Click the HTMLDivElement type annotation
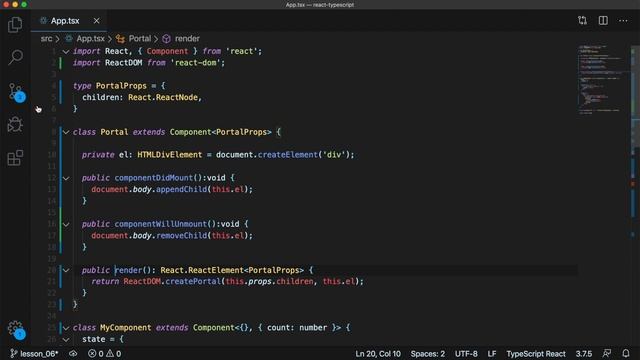Screen dimensions: 640x360 (x=169, y=155)
